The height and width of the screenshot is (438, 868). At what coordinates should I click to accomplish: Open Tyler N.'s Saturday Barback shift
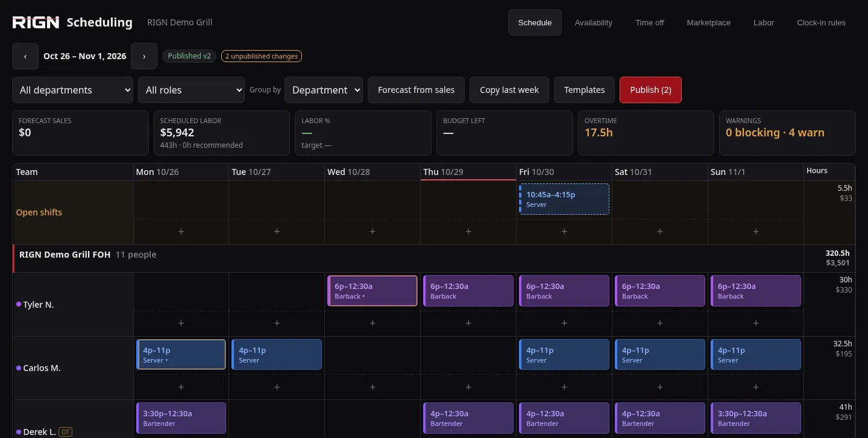click(660, 291)
